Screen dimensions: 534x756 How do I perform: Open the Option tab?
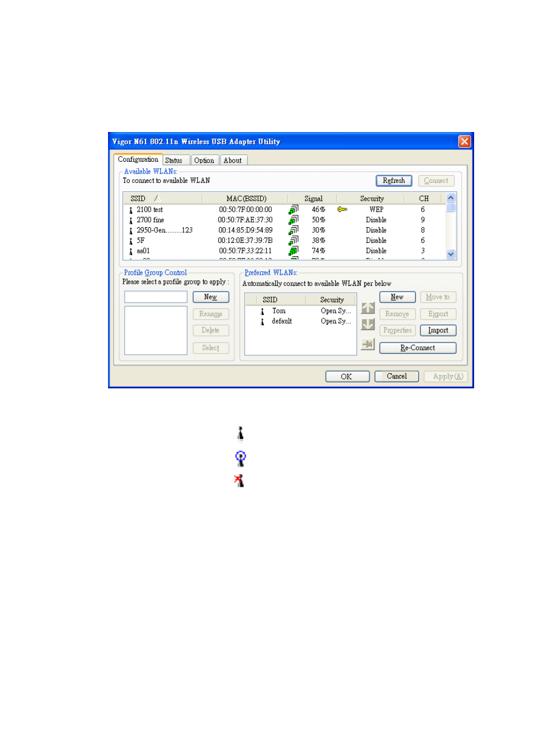(x=204, y=160)
